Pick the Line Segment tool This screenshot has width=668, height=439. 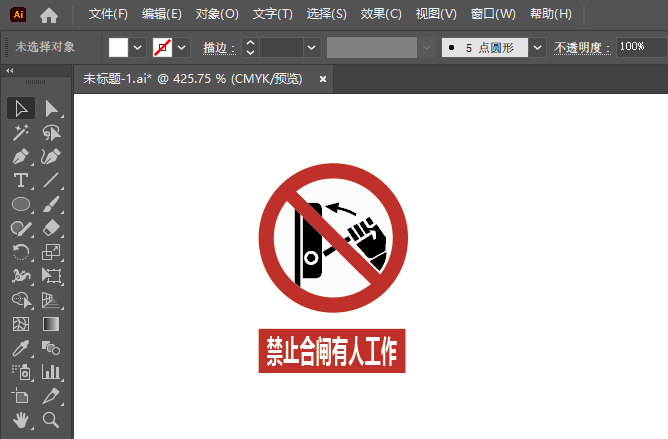51,180
